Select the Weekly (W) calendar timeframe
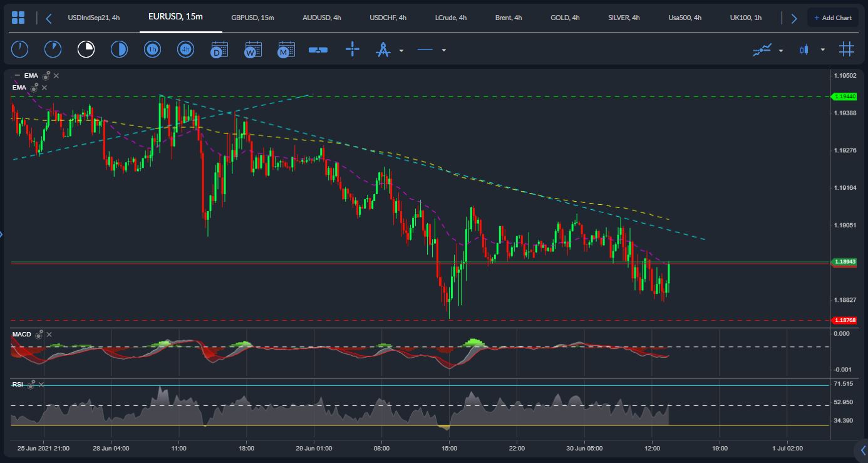The height and width of the screenshot is (463, 868). click(x=253, y=49)
